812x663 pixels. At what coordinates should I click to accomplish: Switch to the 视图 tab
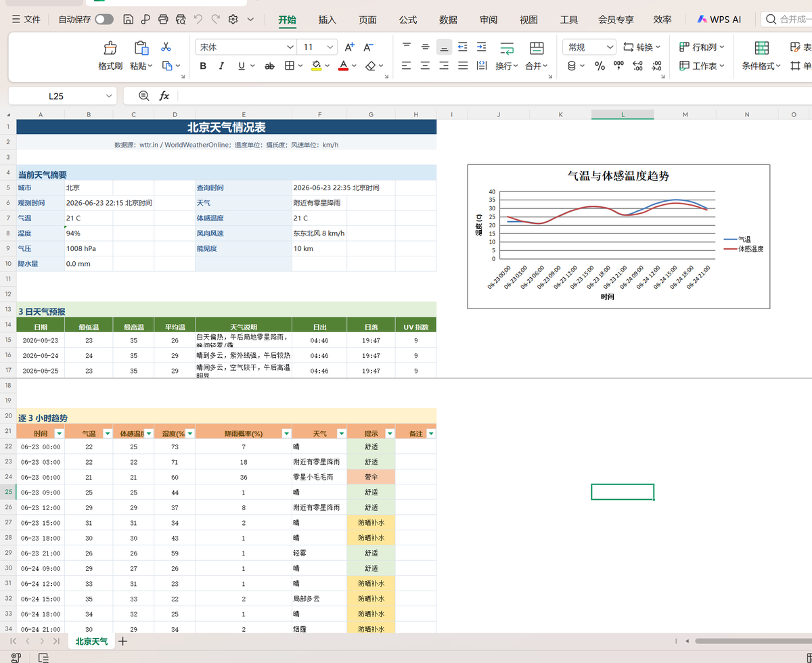[528, 20]
